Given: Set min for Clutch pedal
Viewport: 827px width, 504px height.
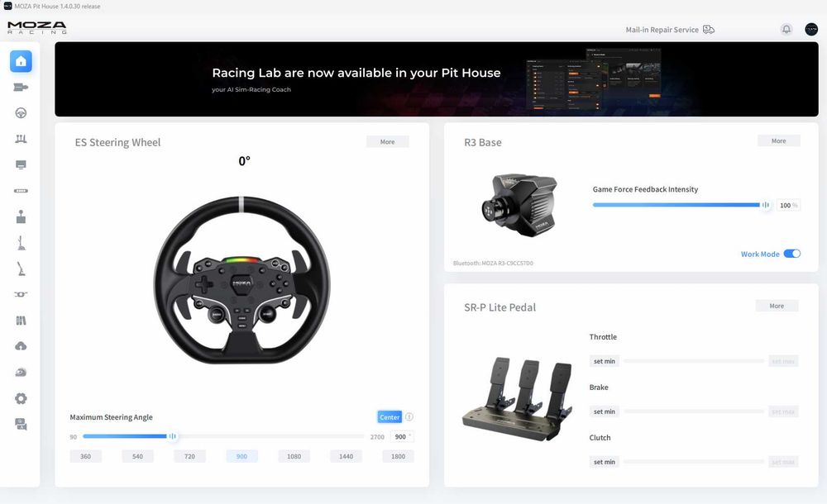Looking at the screenshot, I should pyautogui.click(x=605, y=462).
